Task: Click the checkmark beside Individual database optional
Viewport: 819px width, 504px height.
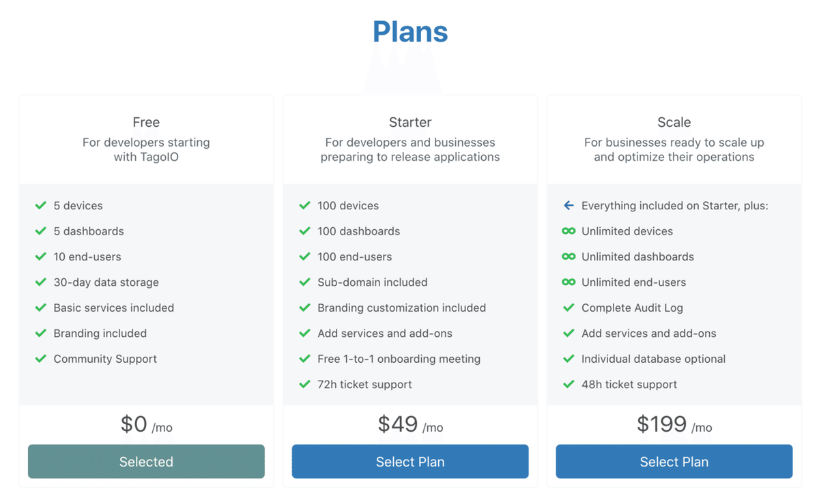Action: (x=569, y=359)
